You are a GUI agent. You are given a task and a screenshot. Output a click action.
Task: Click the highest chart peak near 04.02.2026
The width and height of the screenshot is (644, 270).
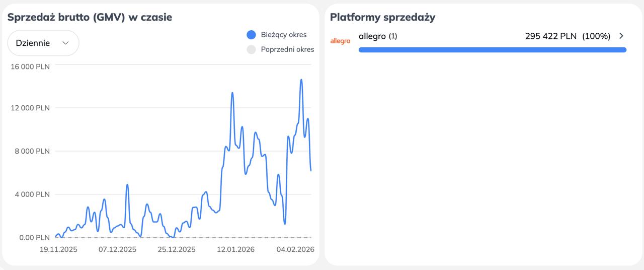[301, 80]
